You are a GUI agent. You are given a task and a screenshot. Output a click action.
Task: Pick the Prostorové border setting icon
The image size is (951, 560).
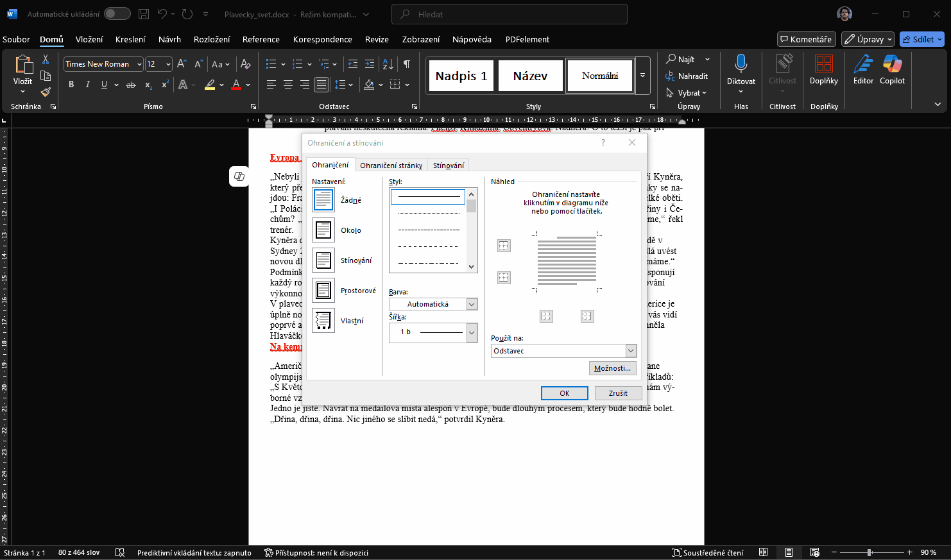(x=323, y=291)
